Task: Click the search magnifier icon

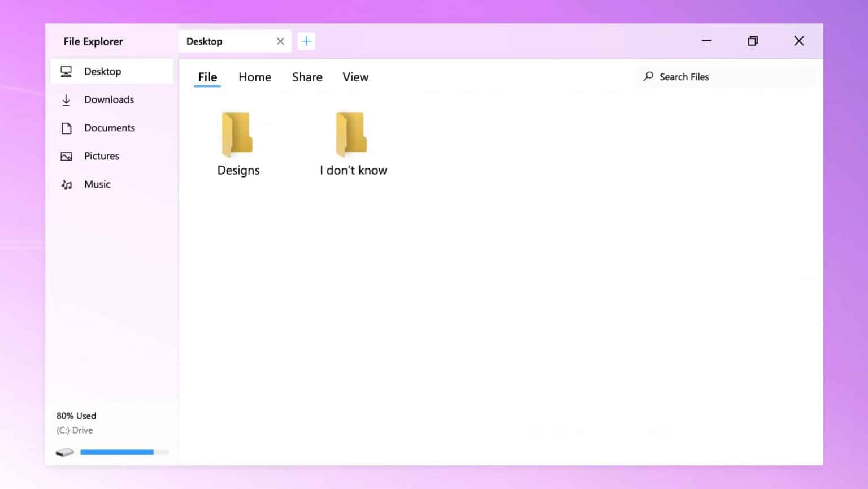Action: [x=647, y=76]
